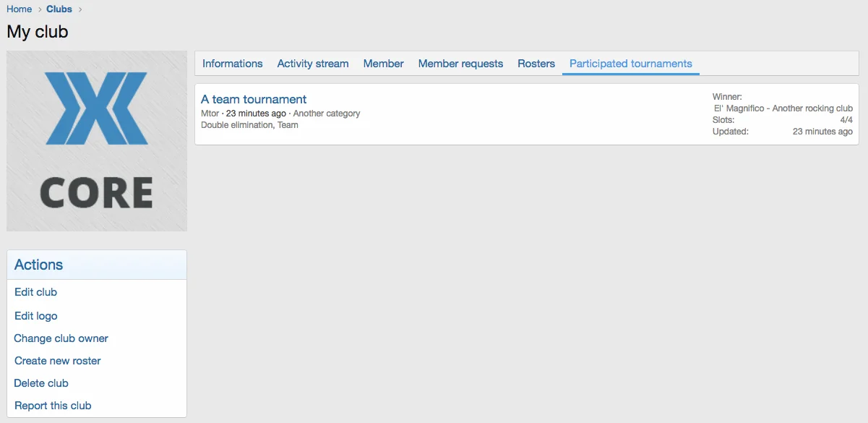Choose Edit logo action
The image size is (868, 423).
click(x=35, y=316)
